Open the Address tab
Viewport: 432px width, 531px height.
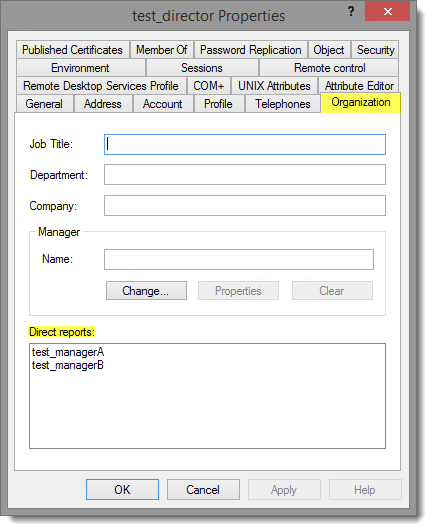(103, 104)
